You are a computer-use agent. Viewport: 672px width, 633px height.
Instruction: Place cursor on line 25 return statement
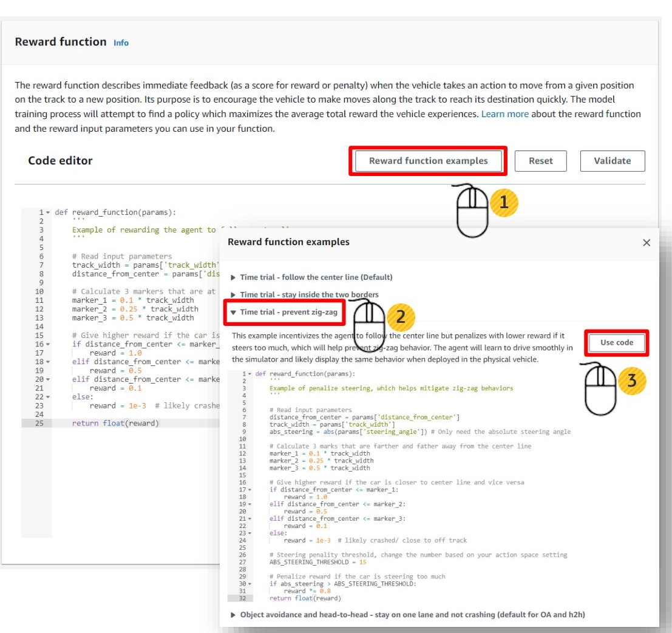[115, 424]
